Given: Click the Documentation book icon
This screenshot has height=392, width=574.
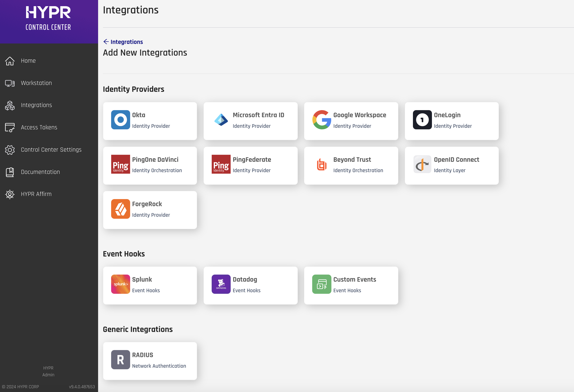Looking at the screenshot, I should (x=10, y=172).
